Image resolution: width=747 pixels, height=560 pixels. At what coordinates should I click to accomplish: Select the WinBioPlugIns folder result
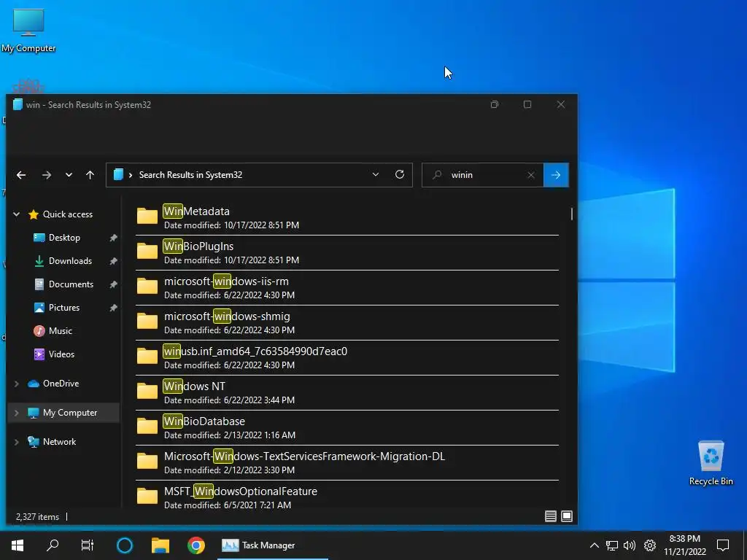(347, 252)
